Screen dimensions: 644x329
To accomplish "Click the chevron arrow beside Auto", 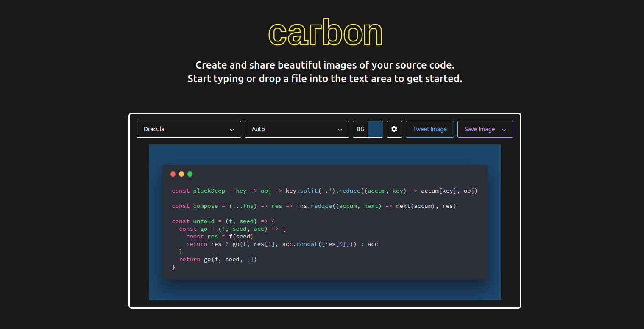I will click(340, 130).
